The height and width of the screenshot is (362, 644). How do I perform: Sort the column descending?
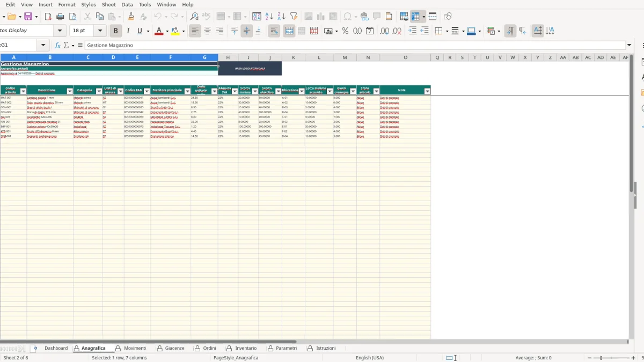281,17
